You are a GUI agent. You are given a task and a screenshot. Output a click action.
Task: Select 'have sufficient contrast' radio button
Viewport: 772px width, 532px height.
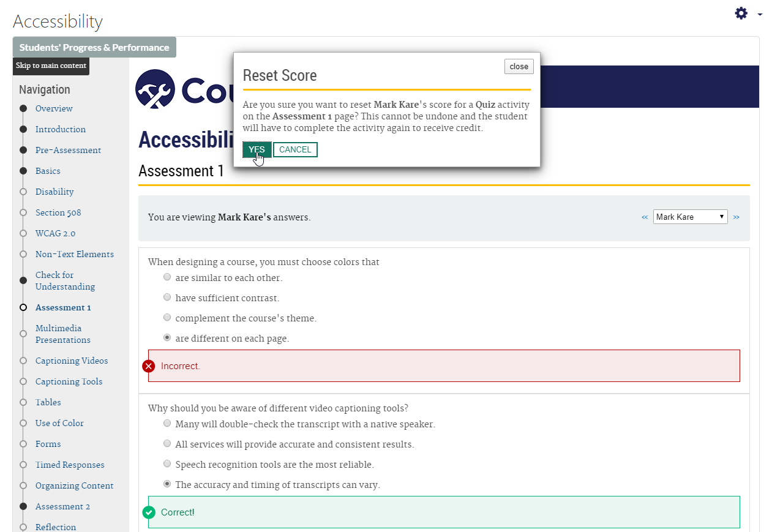click(167, 297)
